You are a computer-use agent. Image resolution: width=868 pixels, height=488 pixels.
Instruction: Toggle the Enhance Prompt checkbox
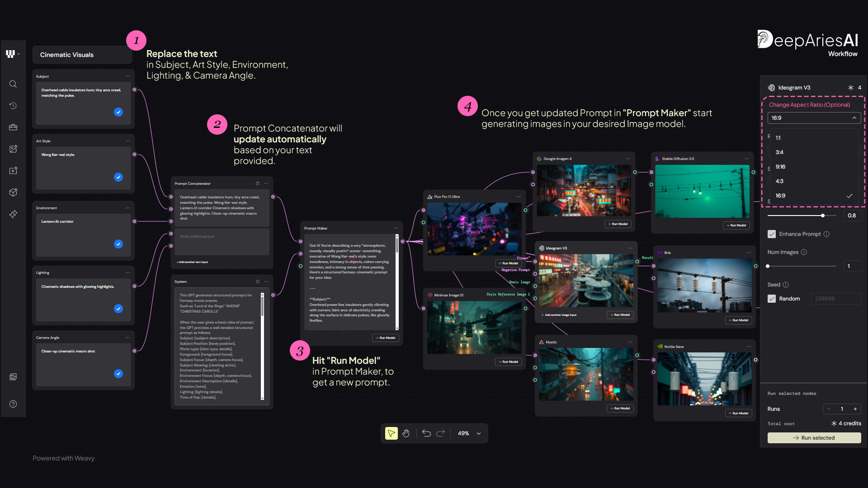coord(772,234)
